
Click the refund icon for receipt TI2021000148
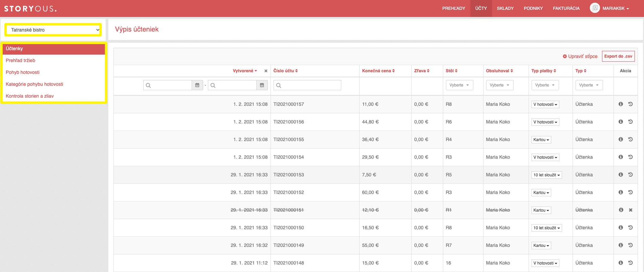point(630,263)
